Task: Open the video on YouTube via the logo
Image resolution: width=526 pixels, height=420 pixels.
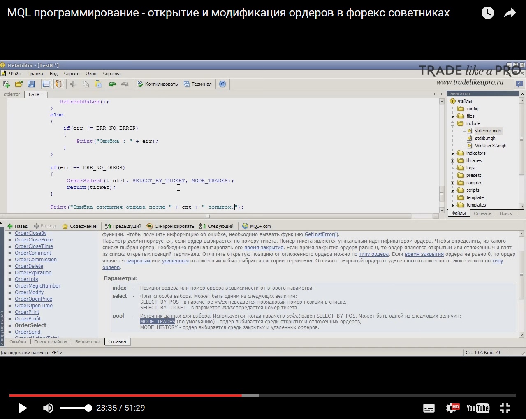Action: tap(478, 408)
